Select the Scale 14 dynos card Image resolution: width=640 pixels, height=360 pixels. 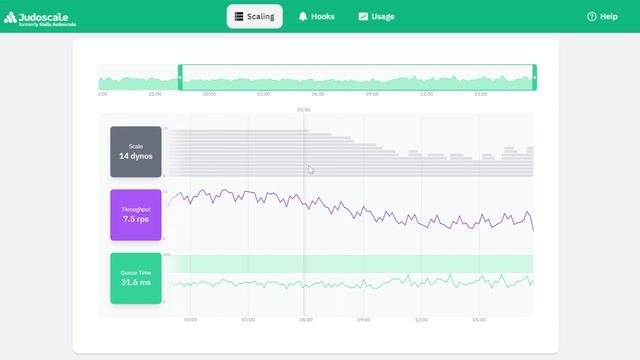pyautogui.click(x=136, y=152)
